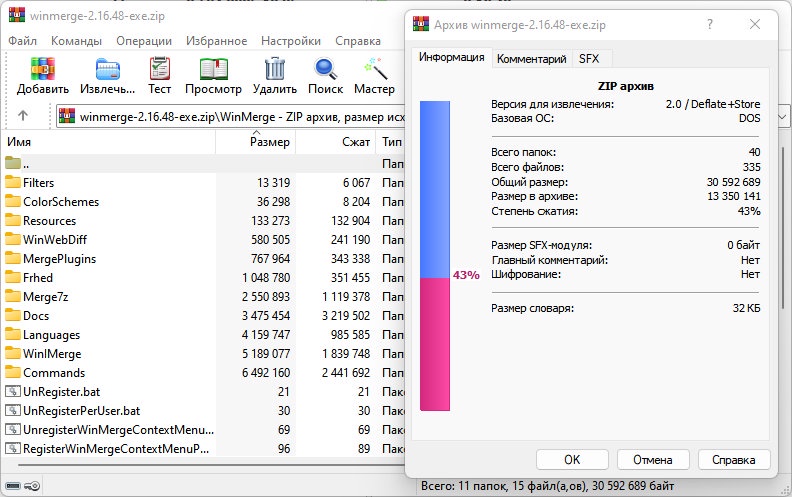
Task: Click the Filters folder icon
Action: (13, 182)
